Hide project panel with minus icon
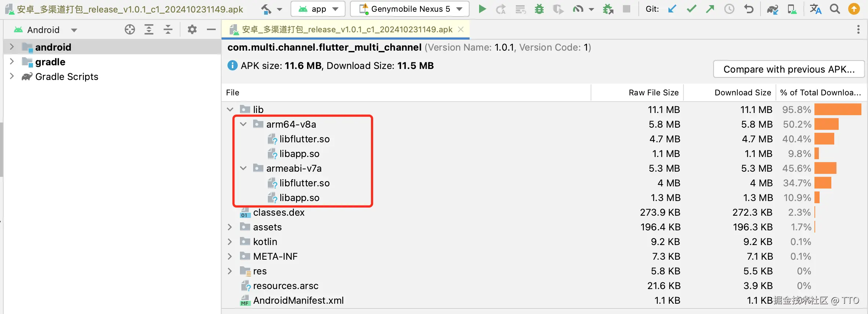The image size is (868, 314). tap(211, 29)
